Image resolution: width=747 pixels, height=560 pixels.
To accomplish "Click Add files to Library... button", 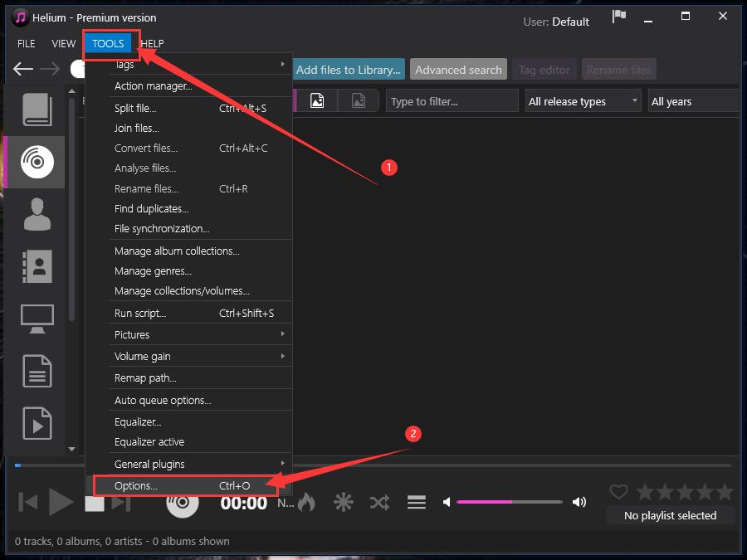I will [349, 70].
